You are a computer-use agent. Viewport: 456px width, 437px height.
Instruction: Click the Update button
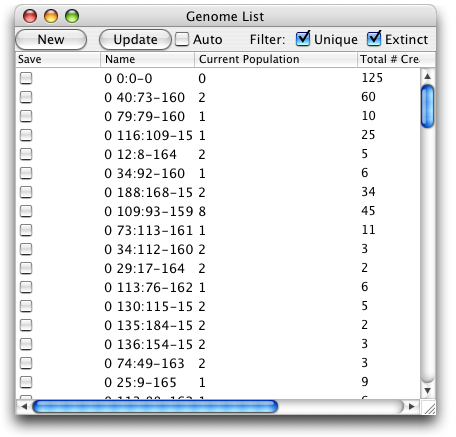tap(135, 40)
